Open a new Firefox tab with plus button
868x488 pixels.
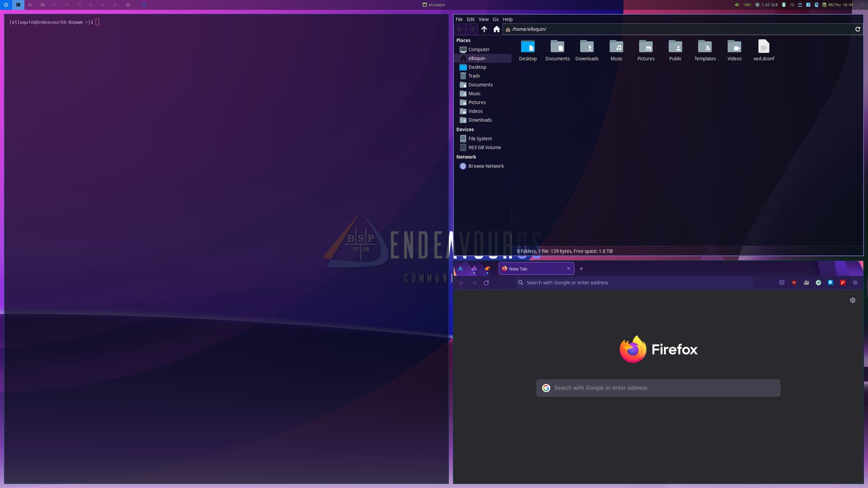581,268
